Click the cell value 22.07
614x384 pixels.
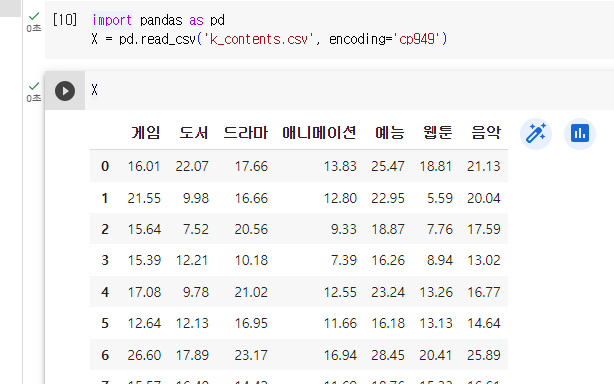tap(192, 166)
